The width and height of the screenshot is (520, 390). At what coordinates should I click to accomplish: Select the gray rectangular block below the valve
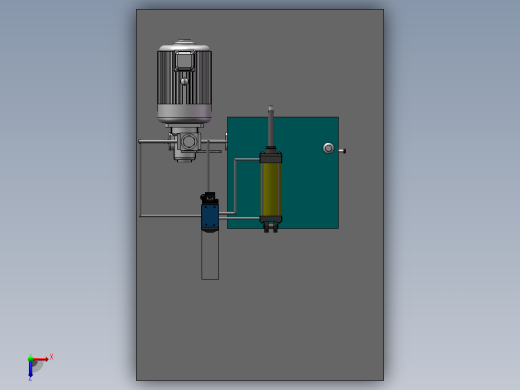point(210,256)
